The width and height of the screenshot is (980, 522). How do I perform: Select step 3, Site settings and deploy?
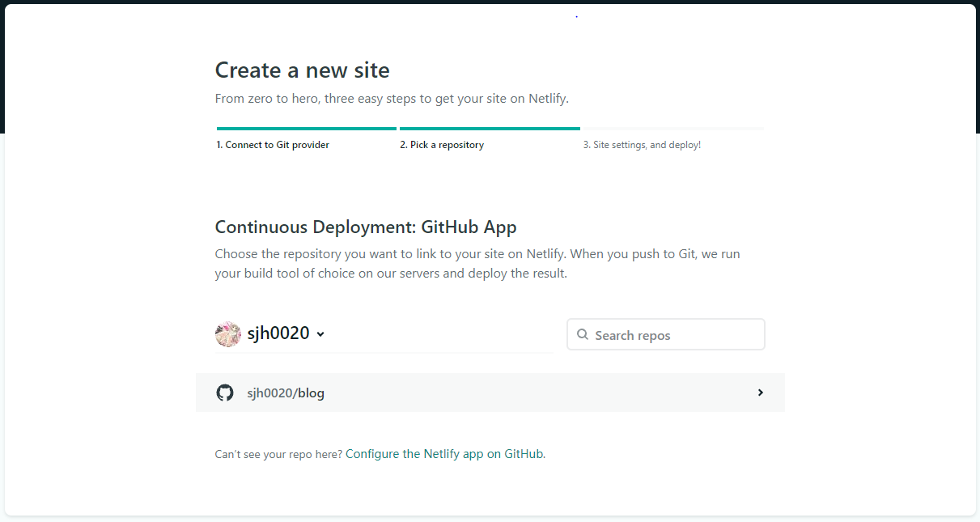click(642, 144)
